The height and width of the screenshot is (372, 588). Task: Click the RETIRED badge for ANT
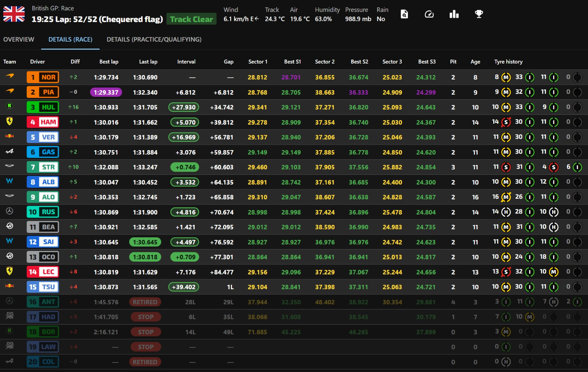145,302
